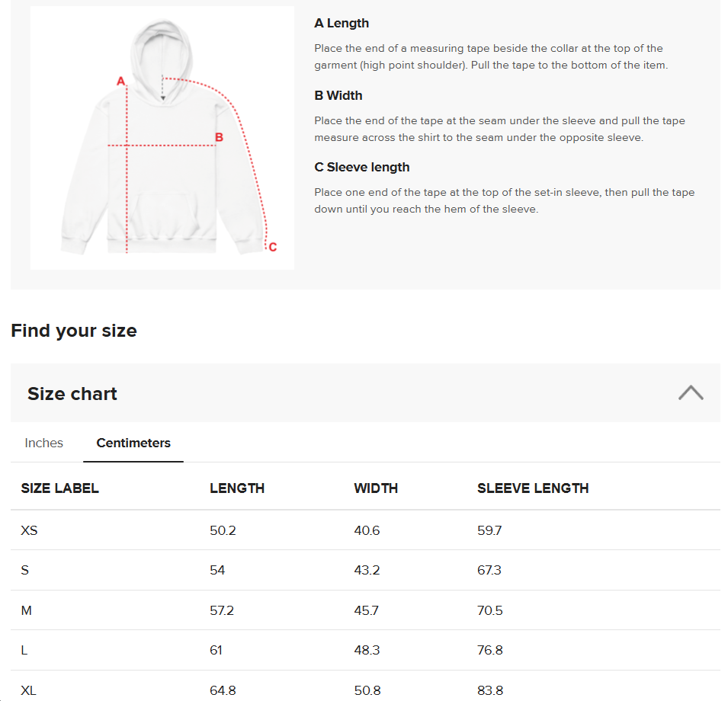This screenshot has width=728, height=701.
Task: Click the Size chart header
Action: [72, 393]
